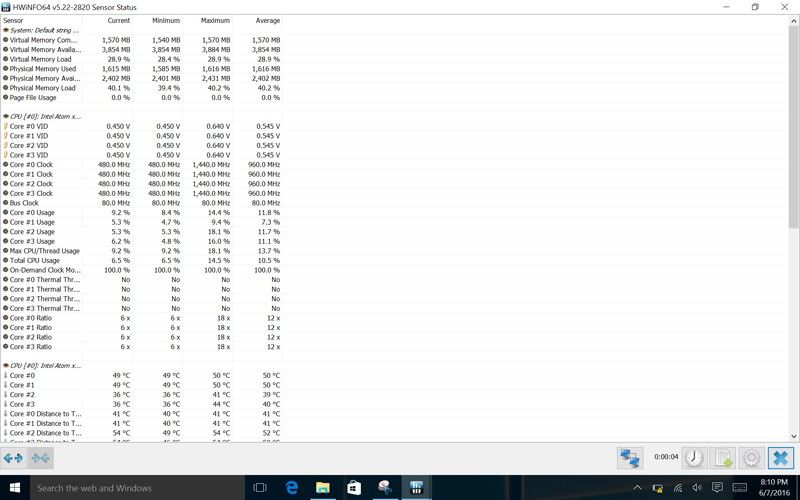
Task: Select the 'Core #0 Usage' row
Action: click(x=141, y=212)
